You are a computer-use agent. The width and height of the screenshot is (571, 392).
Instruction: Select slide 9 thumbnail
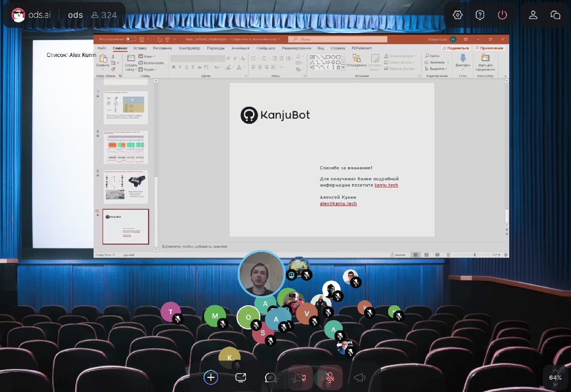coord(125,187)
